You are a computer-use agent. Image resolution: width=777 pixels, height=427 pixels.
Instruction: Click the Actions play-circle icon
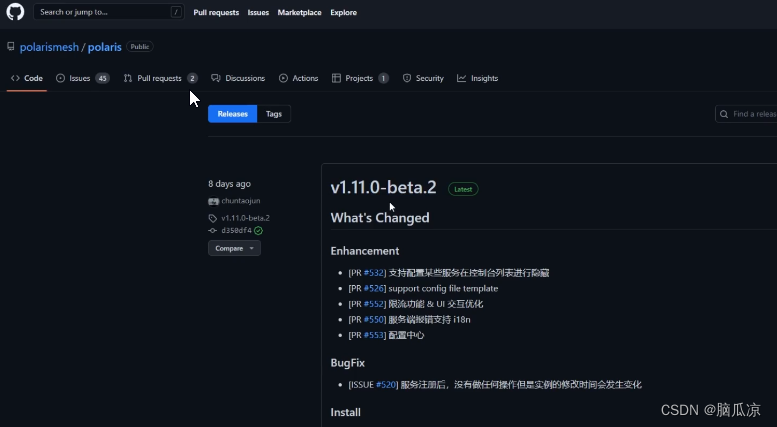click(283, 78)
